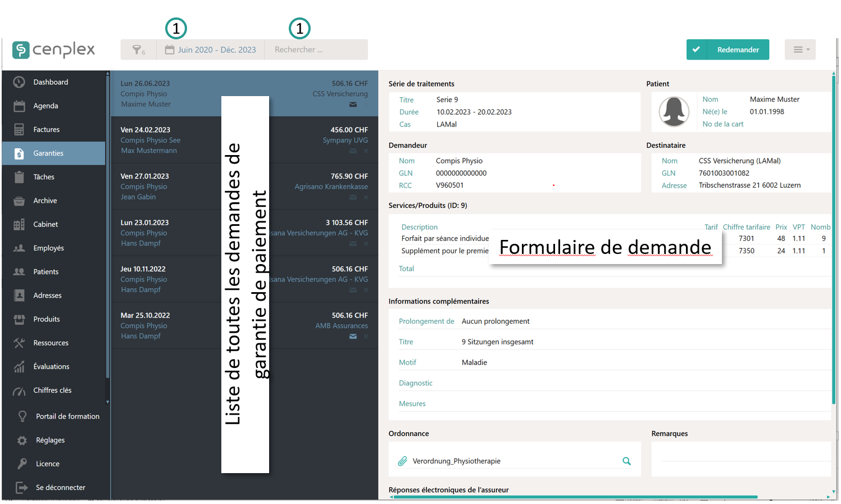Click the patient avatar of Maxime Muster
The width and height of the screenshot is (841, 504).
pos(674,111)
